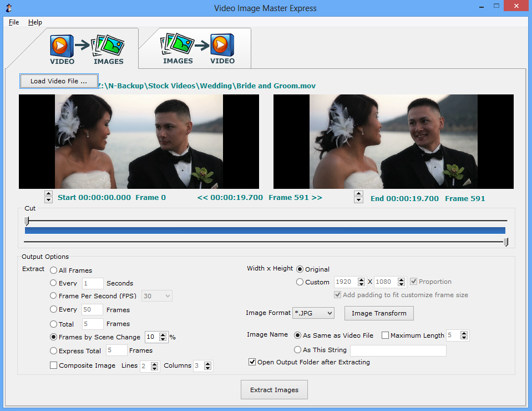
Task: Click the application icon in the title bar
Action: pos(8,8)
